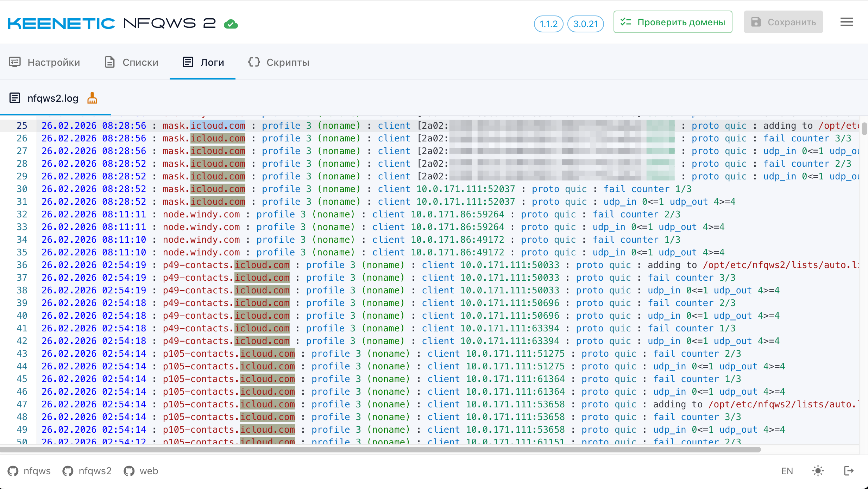The height and width of the screenshot is (489, 868).
Task: Click client 10.0.171.86:49172 on line 34
Action: coord(438,240)
